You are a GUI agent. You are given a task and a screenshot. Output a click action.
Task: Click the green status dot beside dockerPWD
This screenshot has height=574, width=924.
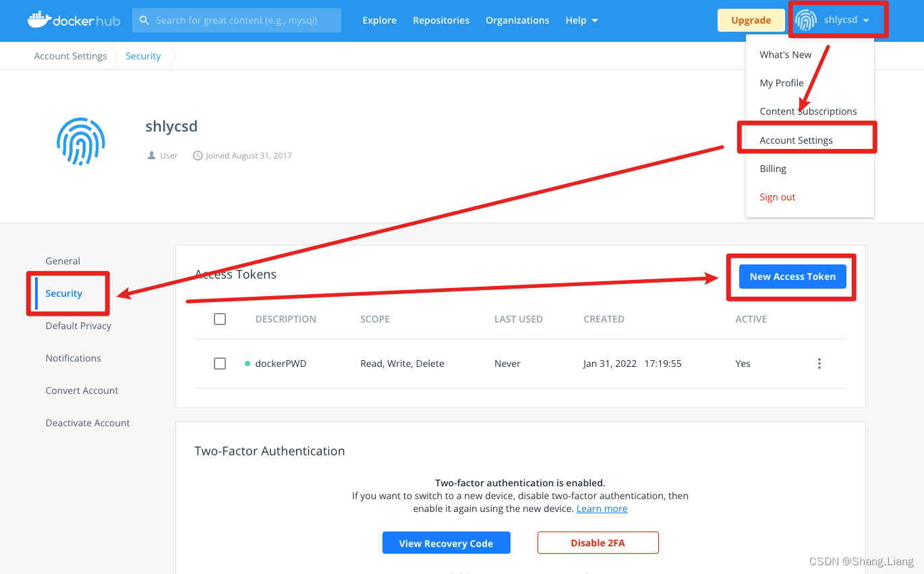(248, 364)
